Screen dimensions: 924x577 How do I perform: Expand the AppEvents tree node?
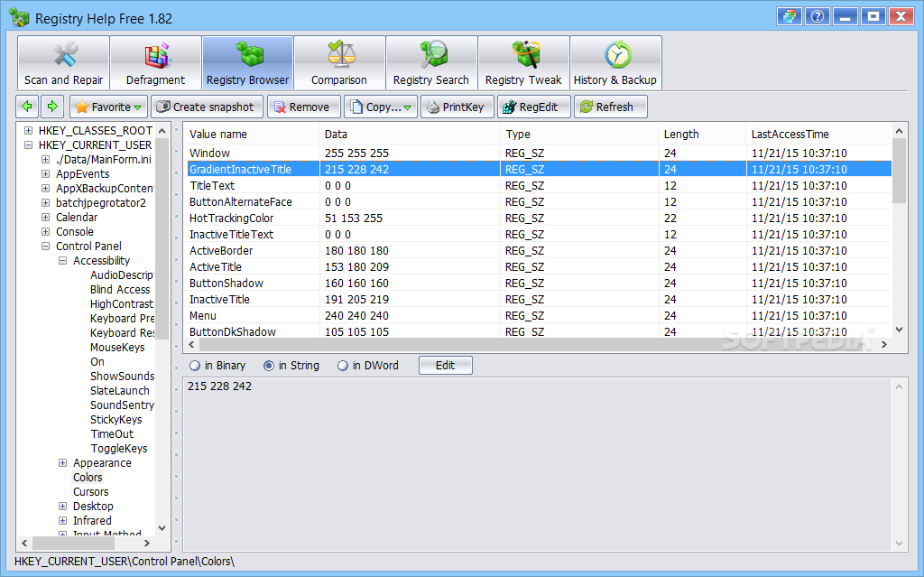pyautogui.click(x=45, y=173)
